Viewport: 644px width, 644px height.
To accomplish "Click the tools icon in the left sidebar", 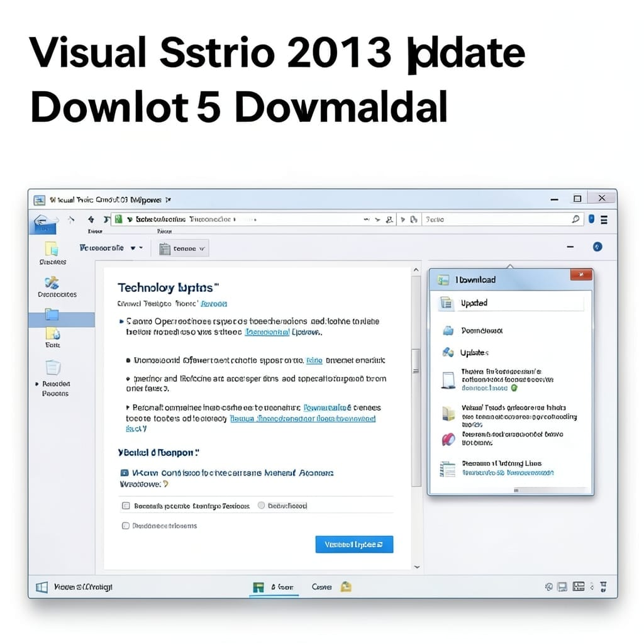I will click(52, 282).
